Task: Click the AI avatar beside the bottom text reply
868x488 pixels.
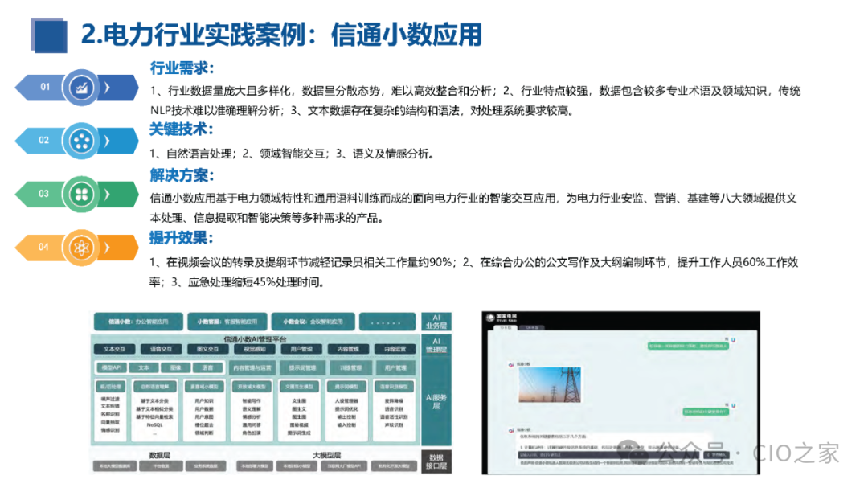Action: [x=510, y=430]
